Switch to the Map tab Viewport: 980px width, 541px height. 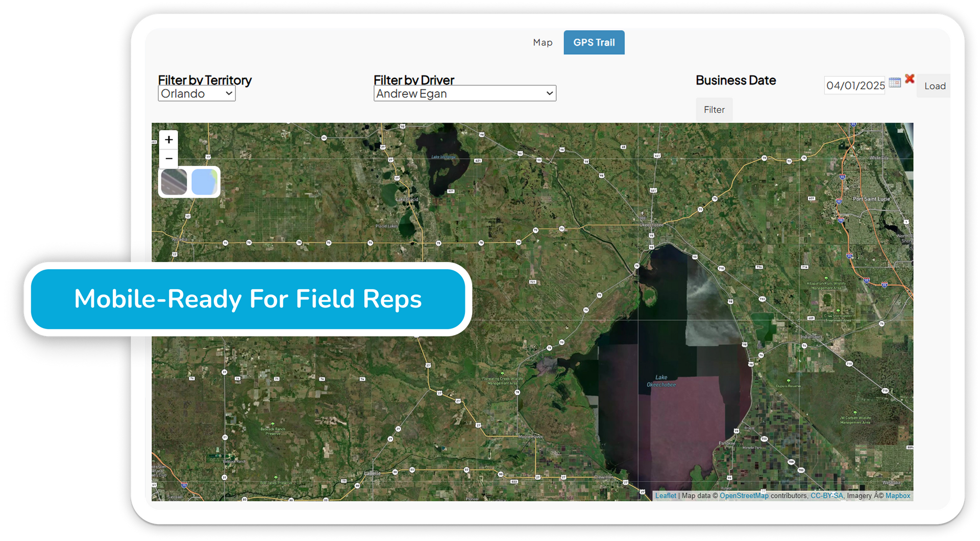pyautogui.click(x=543, y=42)
